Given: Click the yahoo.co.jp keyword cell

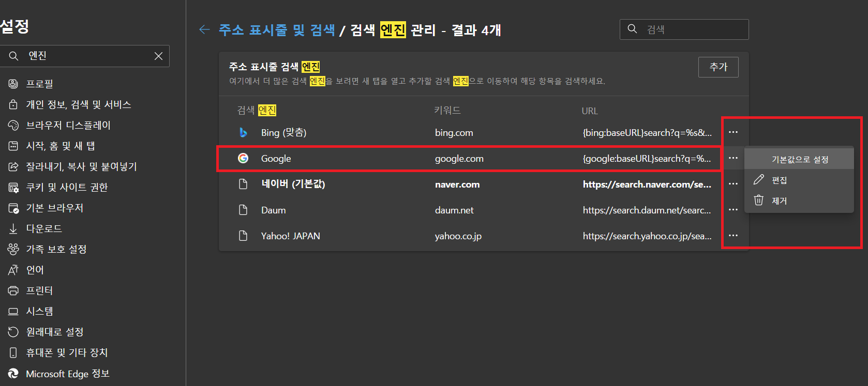Looking at the screenshot, I should click(458, 236).
